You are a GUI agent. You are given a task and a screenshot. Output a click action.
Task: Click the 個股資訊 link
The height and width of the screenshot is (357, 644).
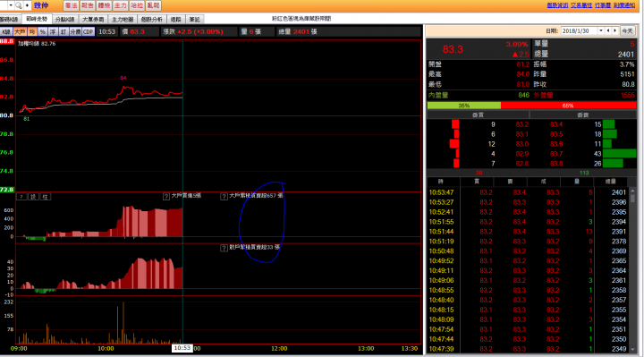point(557,5)
